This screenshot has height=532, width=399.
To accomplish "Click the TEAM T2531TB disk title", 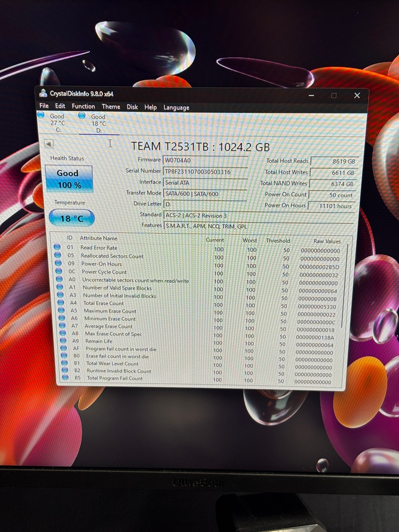I will pyautogui.click(x=200, y=147).
